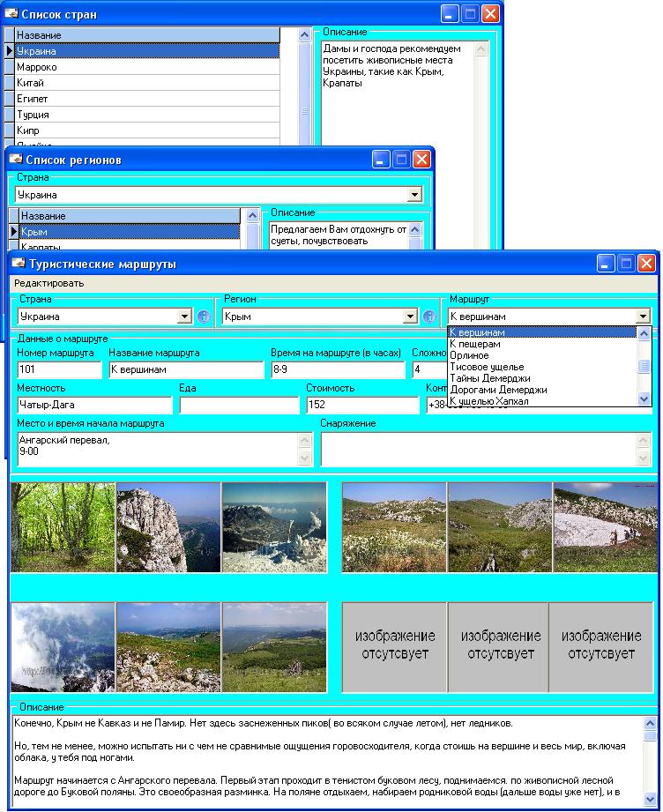Click last изображение отсутсвует placeholder
Viewport: 663px width, 812px height.
tap(601, 647)
